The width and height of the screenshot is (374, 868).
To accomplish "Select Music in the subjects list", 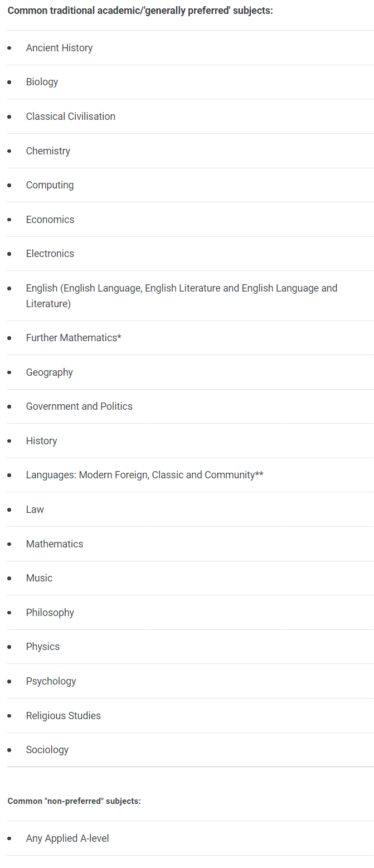I will pyautogui.click(x=39, y=578).
